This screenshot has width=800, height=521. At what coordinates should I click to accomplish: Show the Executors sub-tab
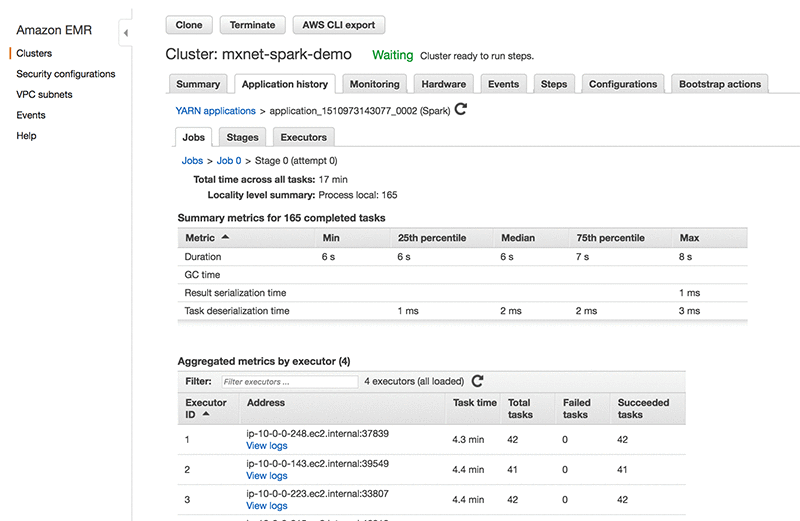(302, 137)
